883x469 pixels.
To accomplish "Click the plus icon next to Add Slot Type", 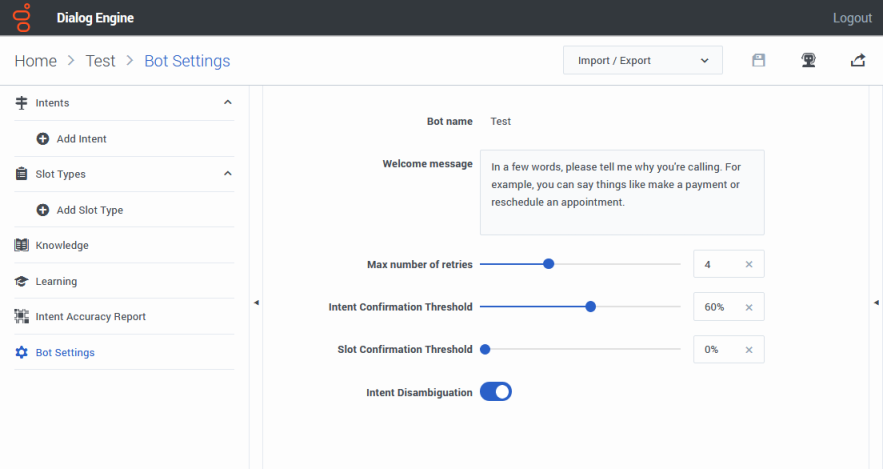I will 43,210.
